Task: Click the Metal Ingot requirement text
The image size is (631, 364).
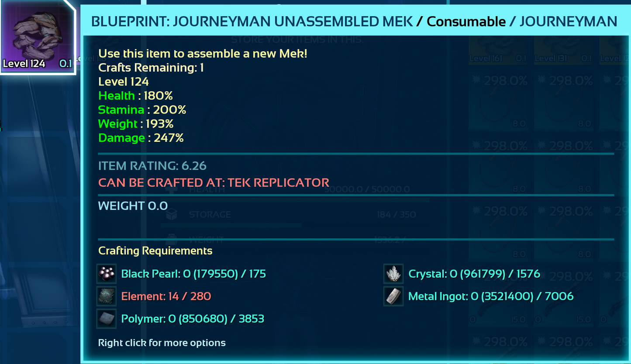Action: click(x=490, y=297)
